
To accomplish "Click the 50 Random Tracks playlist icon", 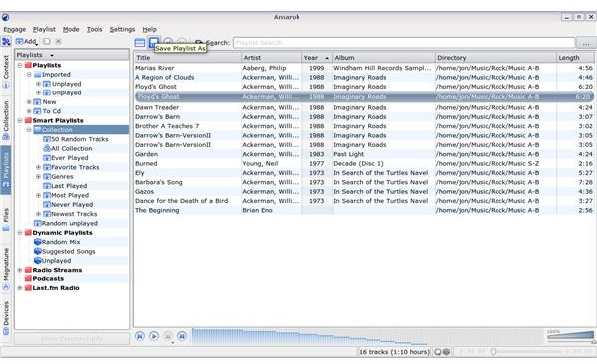I will [x=47, y=139].
